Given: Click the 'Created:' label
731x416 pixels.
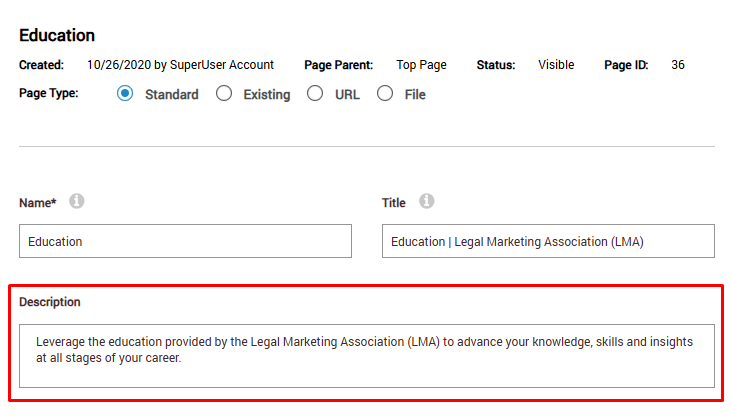Looking at the screenshot, I should 41,65.
